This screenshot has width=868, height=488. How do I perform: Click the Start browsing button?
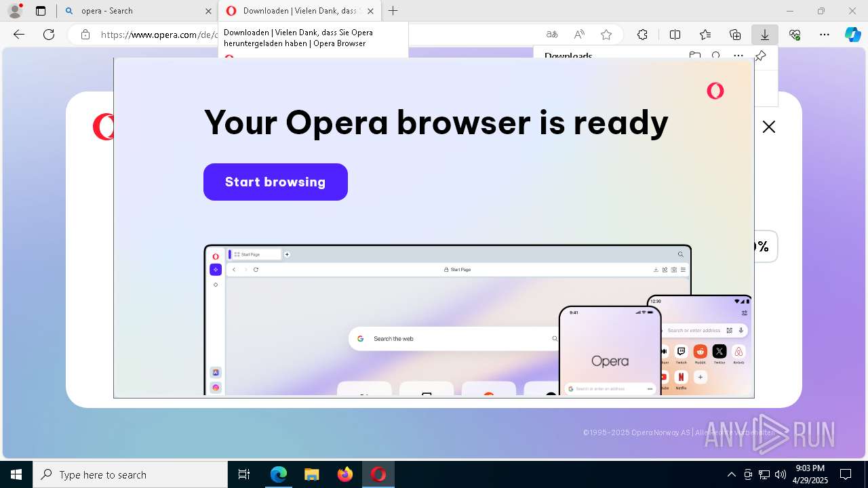pos(275,182)
